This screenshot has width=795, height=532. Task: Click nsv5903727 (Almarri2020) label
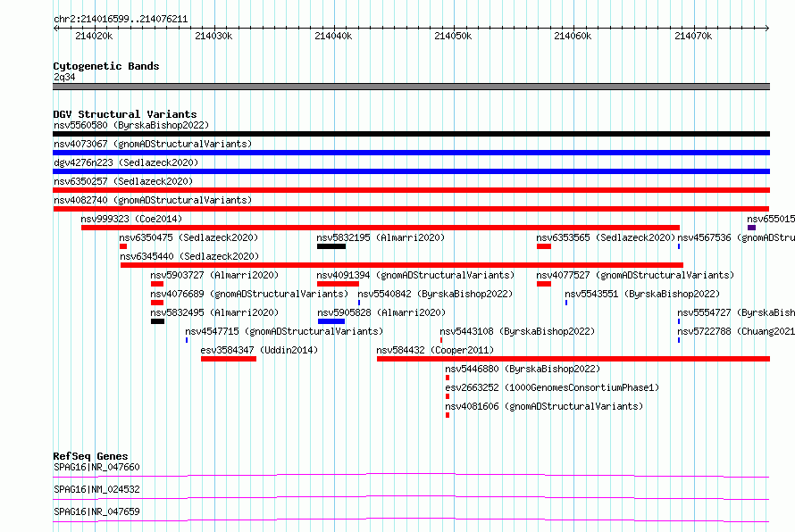coord(214,275)
